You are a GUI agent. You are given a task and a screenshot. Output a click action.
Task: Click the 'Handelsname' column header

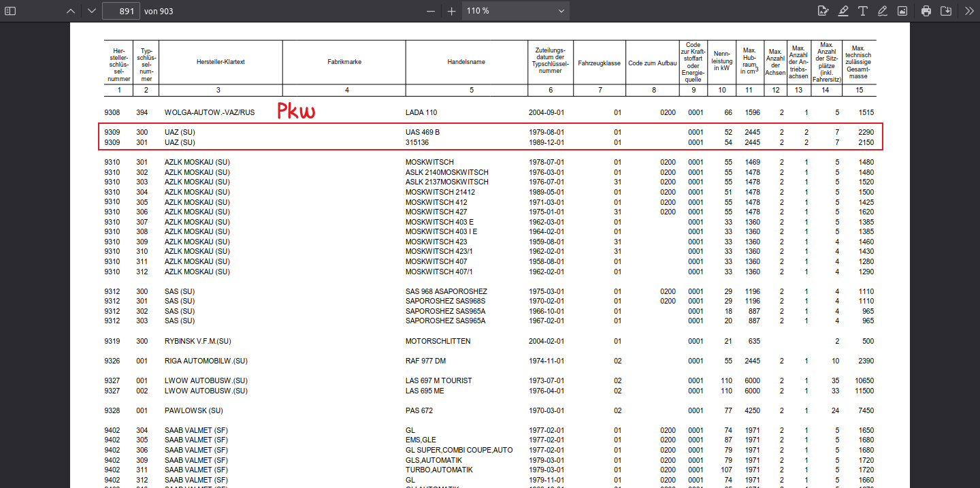(466, 62)
